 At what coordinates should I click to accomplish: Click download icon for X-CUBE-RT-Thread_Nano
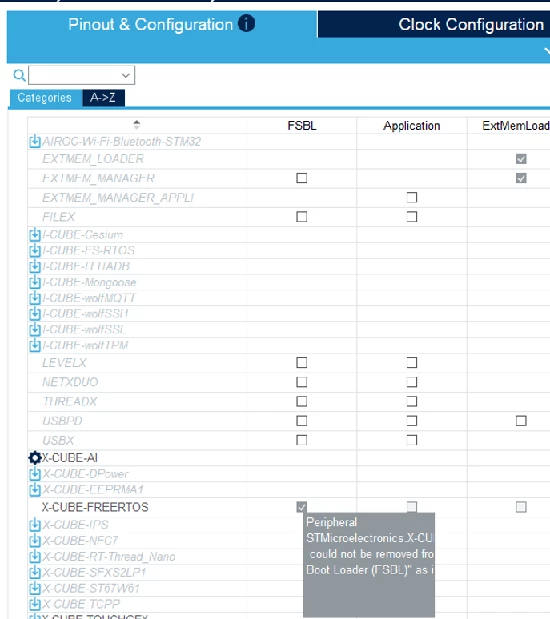(35, 556)
